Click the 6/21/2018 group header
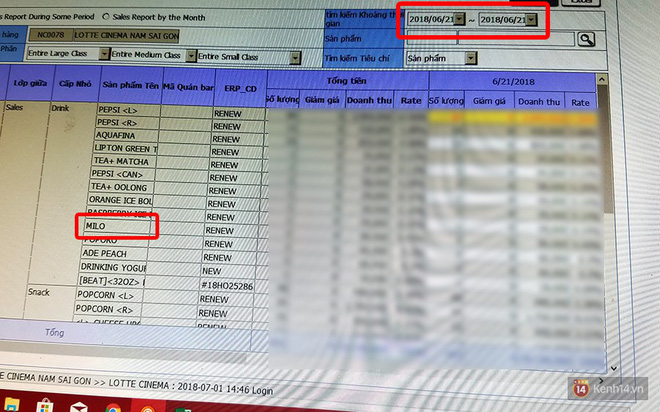 [x=513, y=82]
